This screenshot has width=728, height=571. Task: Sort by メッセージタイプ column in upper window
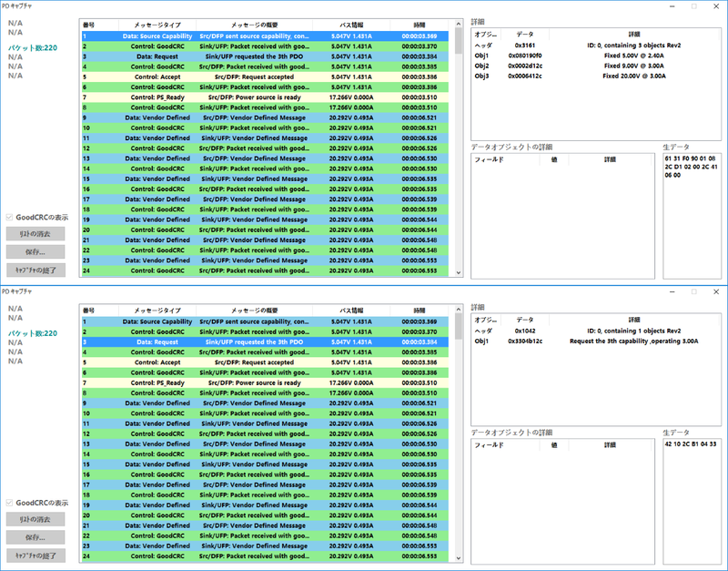pyautogui.click(x=157, y=25)
